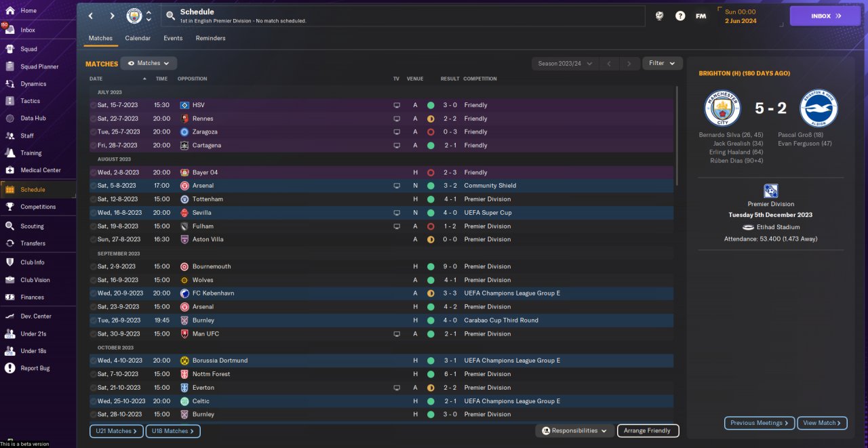The height and width of the screenshot is (448, 868).
Task: Open the help question mark icon
Action: click(x=680, y=16)
